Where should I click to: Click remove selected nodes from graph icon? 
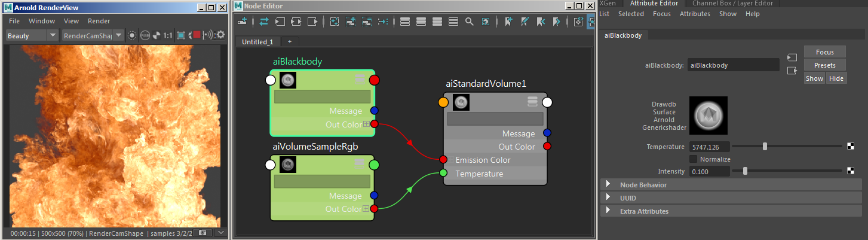pyautogui.click(x=367, y=22)
